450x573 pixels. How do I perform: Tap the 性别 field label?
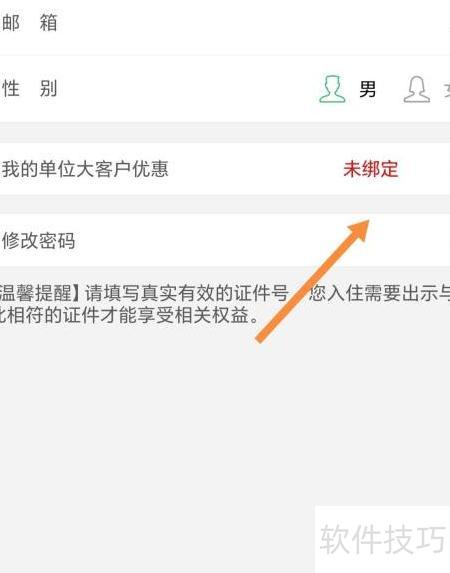click(30, 88)
